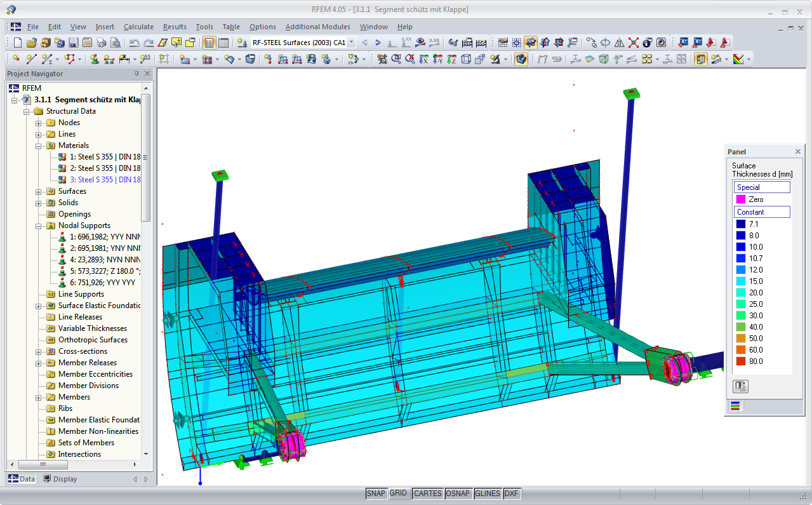The width and height of the screenshot is (812, 505).
Task: Open the Calculate menu
Action: tap(138, 27)
